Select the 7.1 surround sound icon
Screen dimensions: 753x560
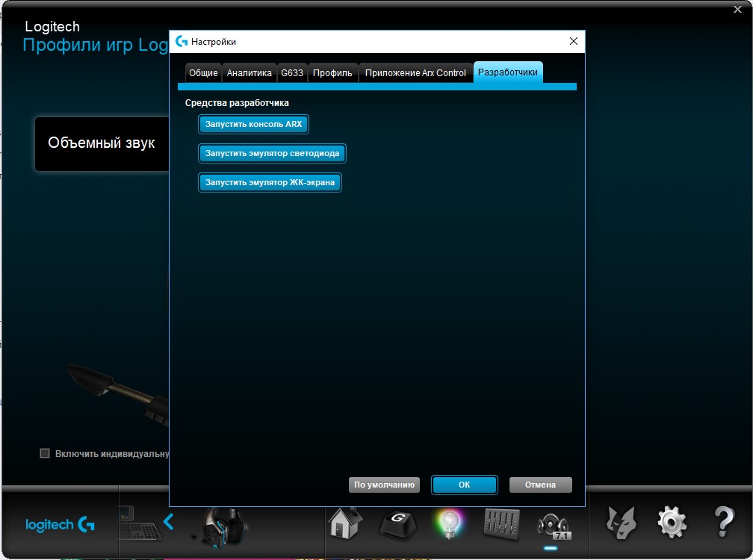pyautogui.click(x=554, y=527)
